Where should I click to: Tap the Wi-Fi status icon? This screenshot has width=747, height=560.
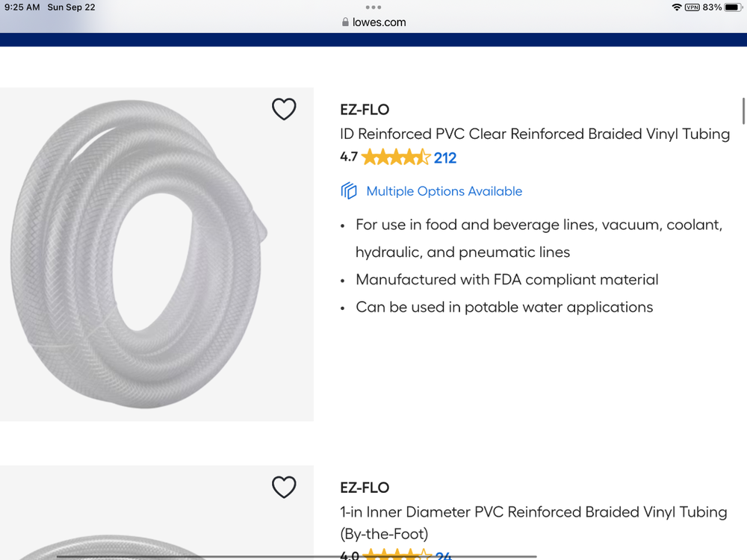click(677, 7)
